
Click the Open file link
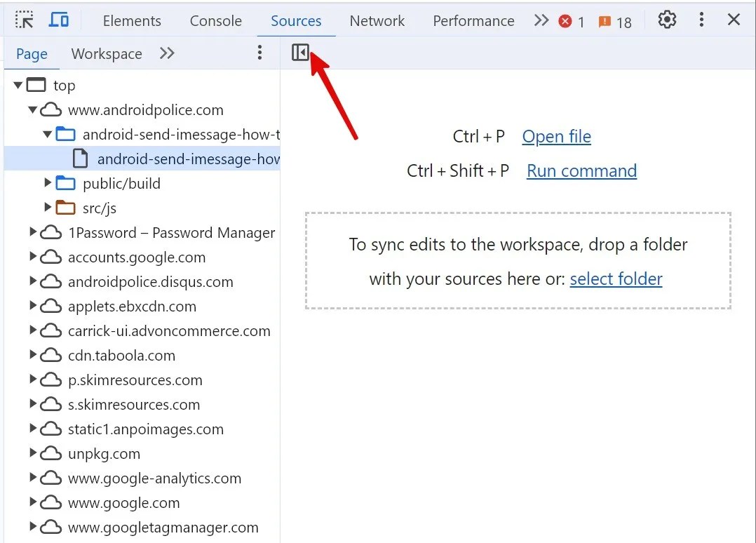coord(556,136)
